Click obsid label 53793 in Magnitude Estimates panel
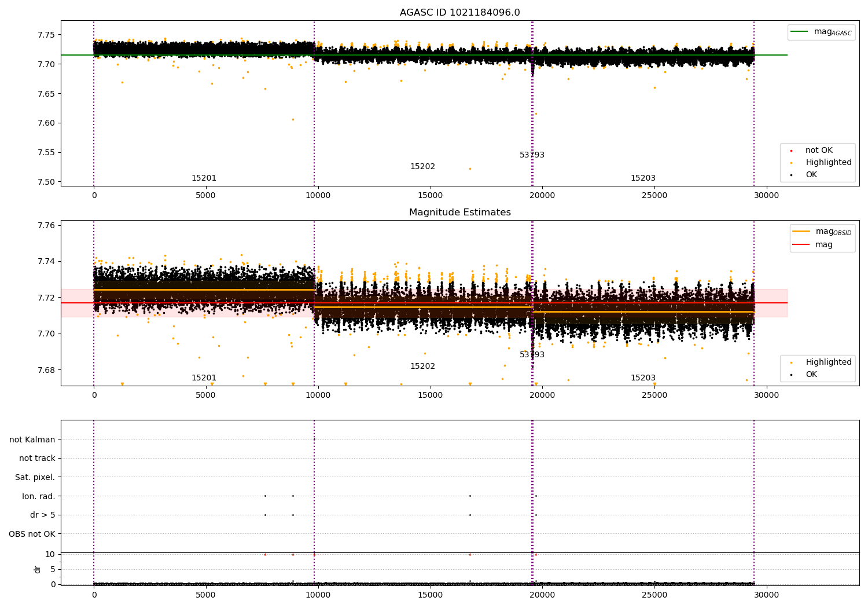This screenshot has height=608, width=868. (532, 355)
